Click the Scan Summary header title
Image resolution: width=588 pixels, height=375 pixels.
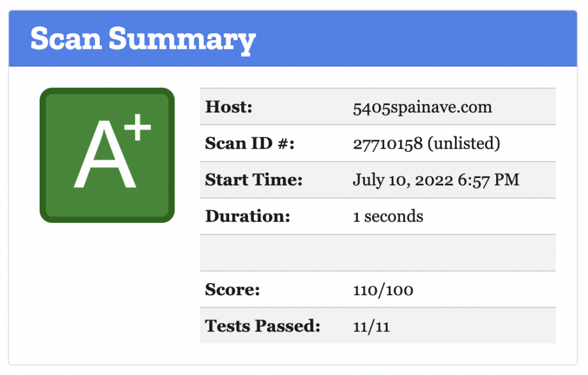143,40
